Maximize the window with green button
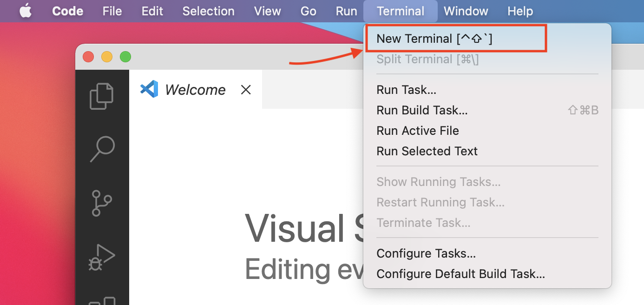The width and height of the screenshot is (644, 305). [125, 57]
